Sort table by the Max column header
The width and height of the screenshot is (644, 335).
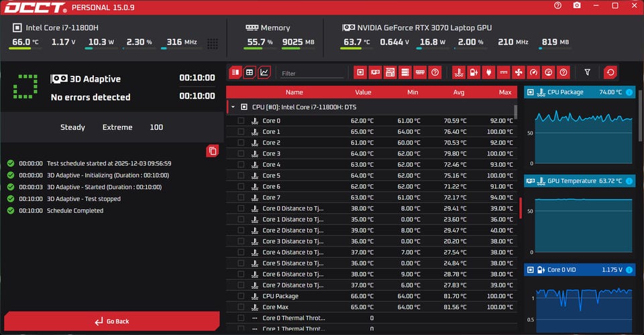pyautogui.click(x=504, y=92)
